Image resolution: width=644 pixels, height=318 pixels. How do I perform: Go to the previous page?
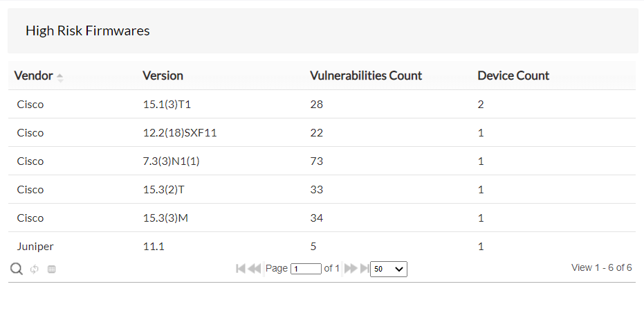[x=254, y=269]
